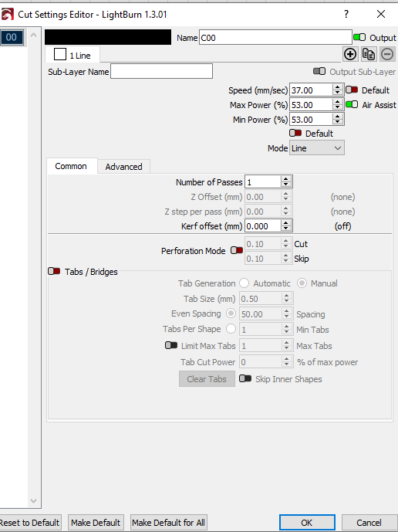Click the LightBurn logo in title bar
Screen dimensions: 398x532
pos(8,15)
